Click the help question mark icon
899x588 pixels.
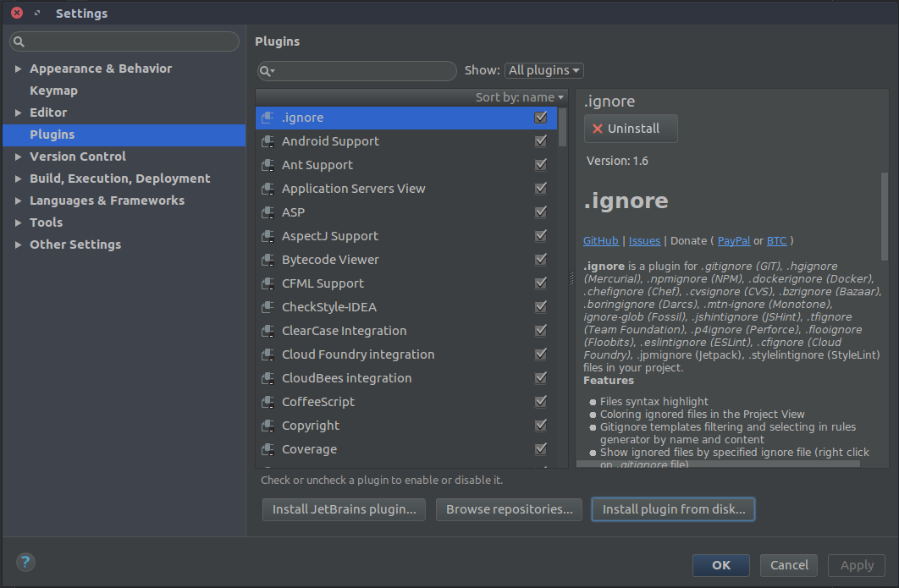point(25,563)
